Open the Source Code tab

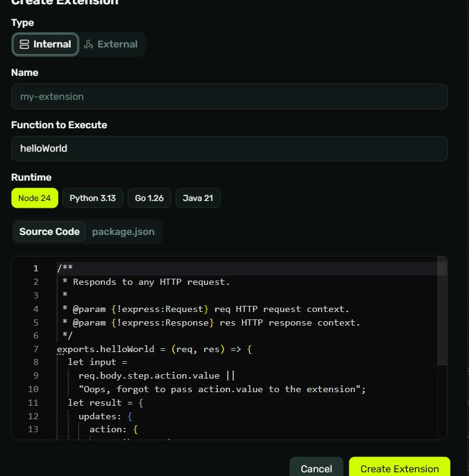pyautogui.click(x=49, y=232)
